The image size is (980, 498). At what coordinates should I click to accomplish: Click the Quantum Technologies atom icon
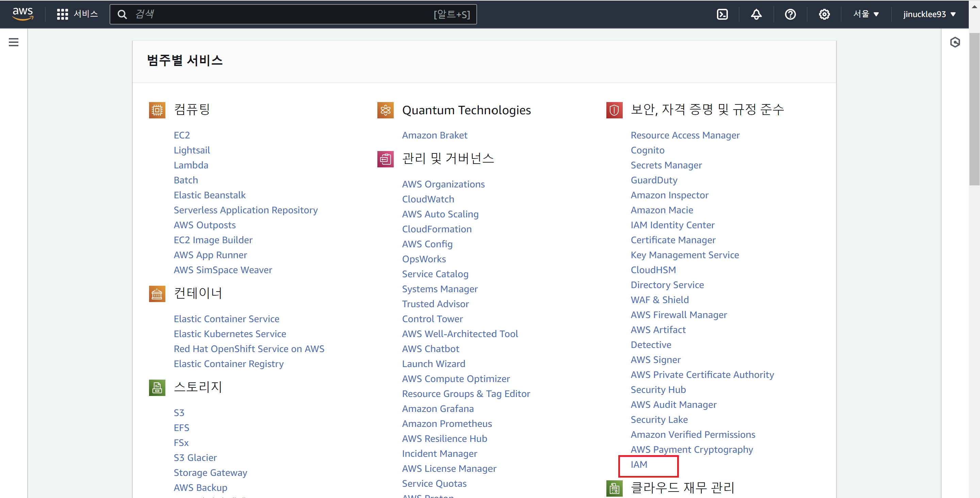[x=386, y=110]
